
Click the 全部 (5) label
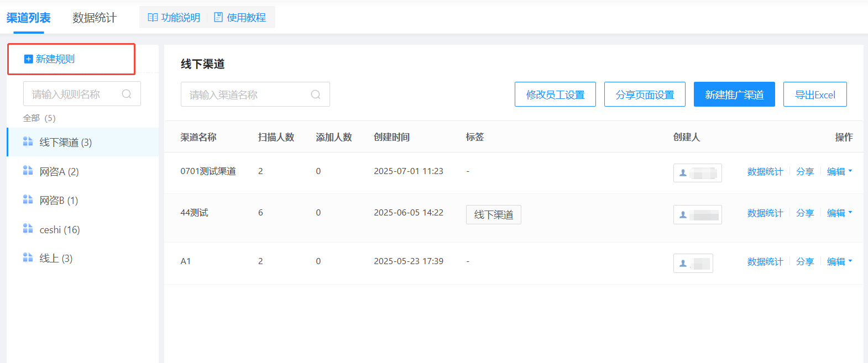coord(39,118)
